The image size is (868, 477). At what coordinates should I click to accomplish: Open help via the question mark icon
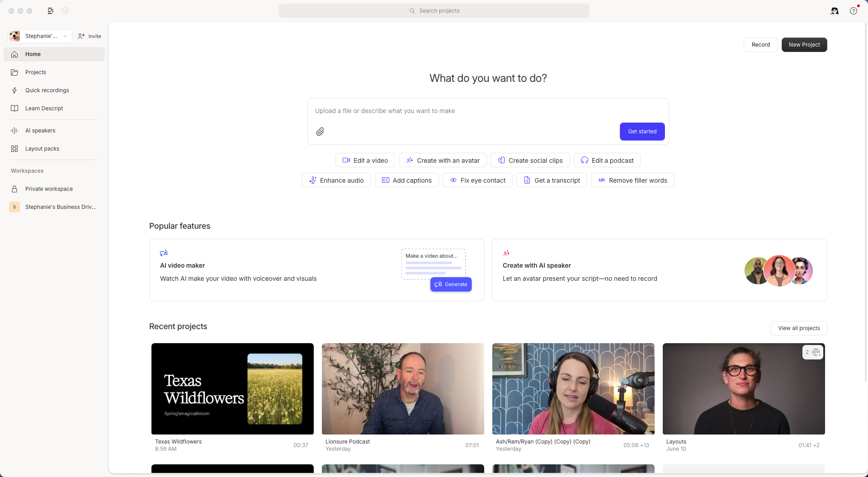click(854, 10)
